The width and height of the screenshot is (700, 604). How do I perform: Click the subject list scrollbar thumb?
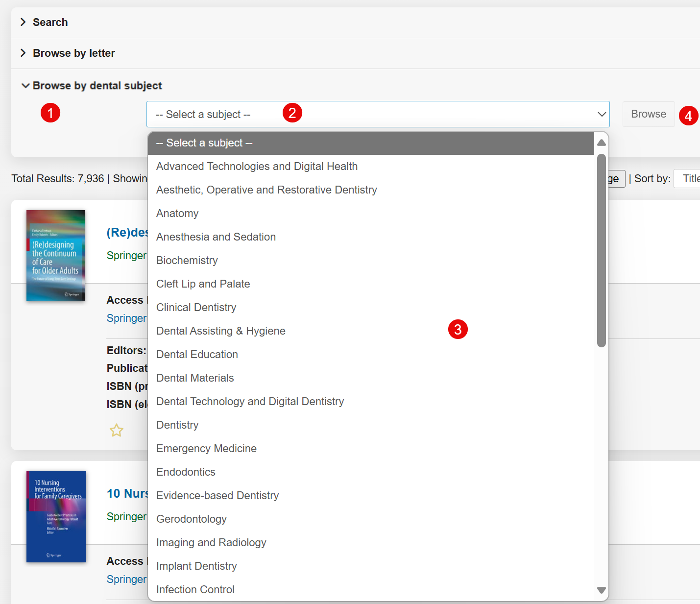[602, 250]
